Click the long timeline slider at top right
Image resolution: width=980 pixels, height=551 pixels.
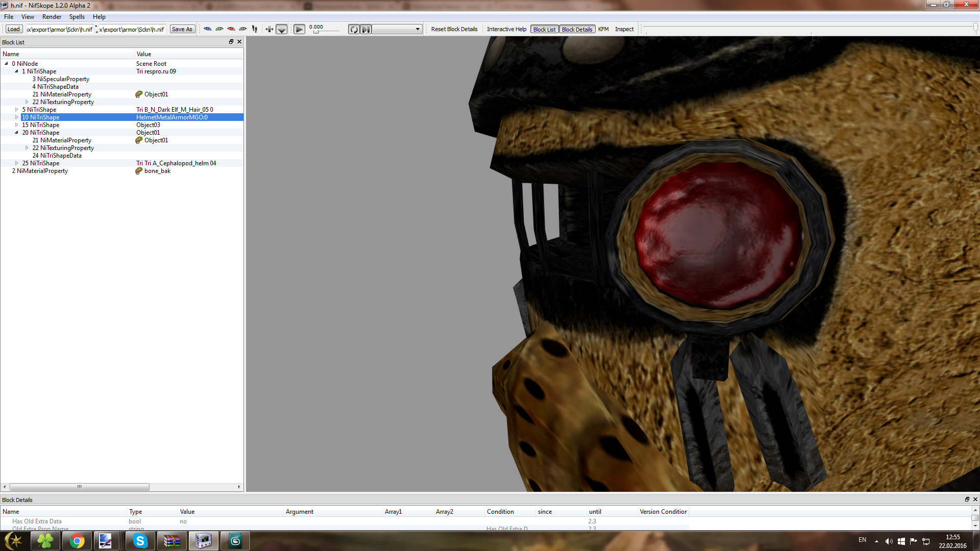811,29
